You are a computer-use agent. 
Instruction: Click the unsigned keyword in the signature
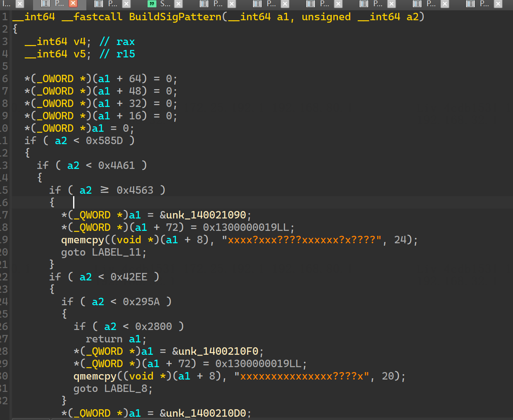[326, 17]
